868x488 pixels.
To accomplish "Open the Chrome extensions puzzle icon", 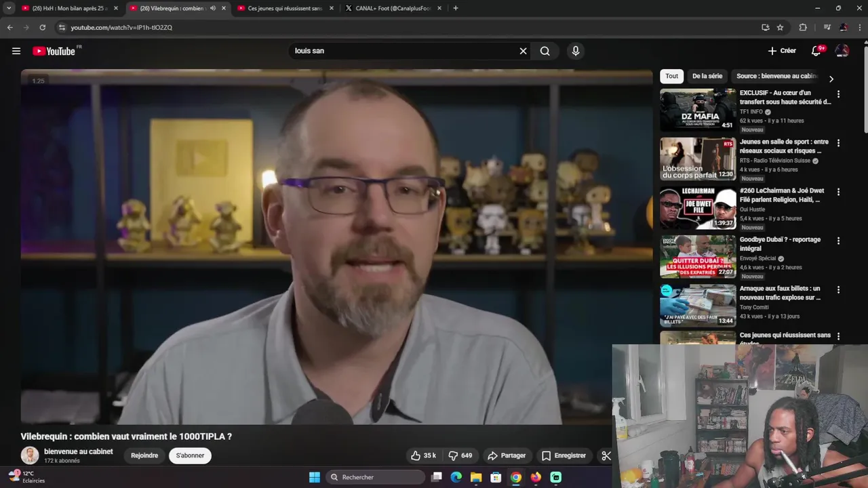I will (x=803, y=27).
